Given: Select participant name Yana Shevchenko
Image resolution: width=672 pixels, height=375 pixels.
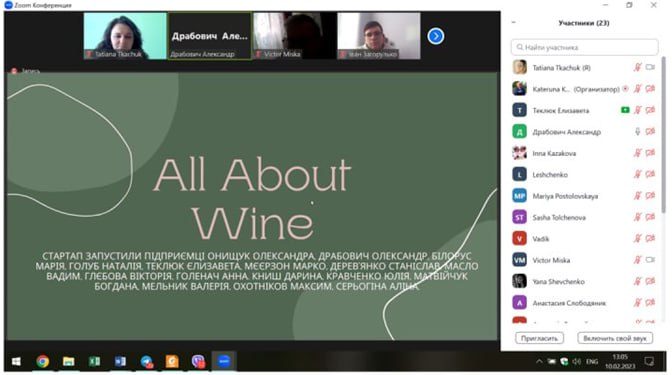Looking at the screenshot, I should click(x=558, y=282).
